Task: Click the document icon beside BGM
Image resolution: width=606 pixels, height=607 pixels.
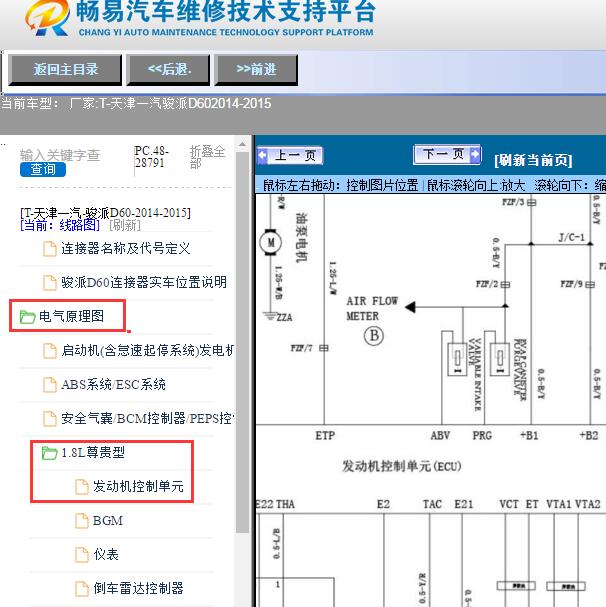Action: coord(81,521)
